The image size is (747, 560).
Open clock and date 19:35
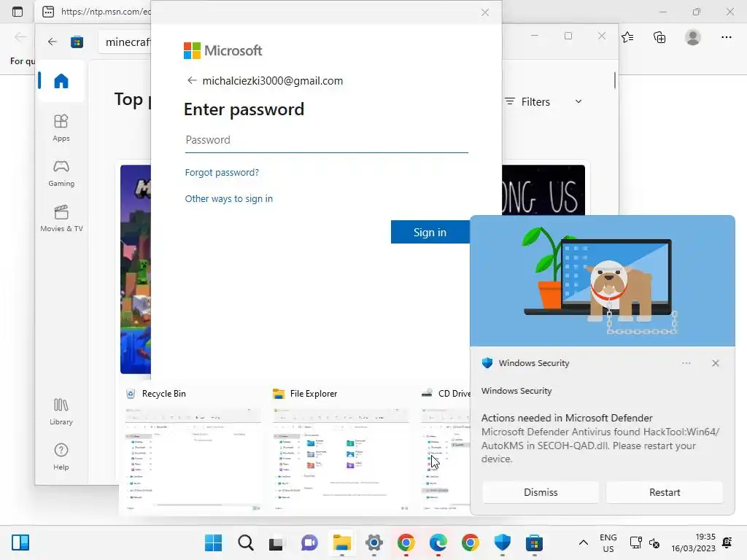coord(694,542)
